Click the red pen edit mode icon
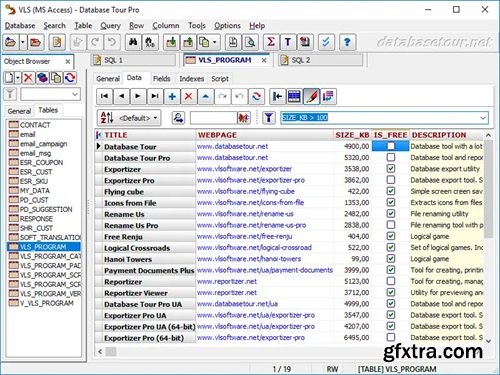 tap(311, 96)
